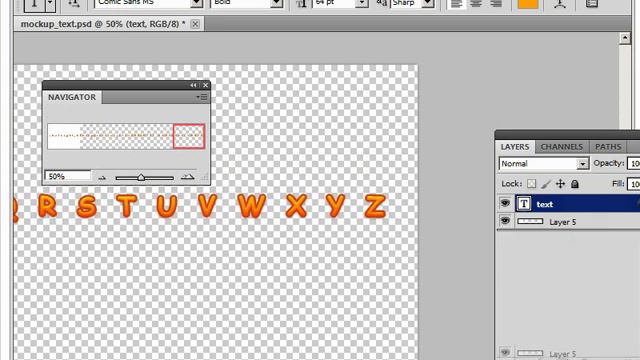This screenshot has height=360, width=640.
Task: Select the mockup_text.psd document tab
Action: (103, 24)
